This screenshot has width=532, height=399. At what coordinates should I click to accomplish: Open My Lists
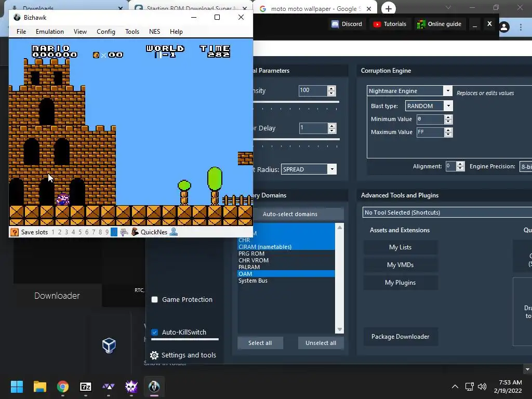[x=401, y=247]
